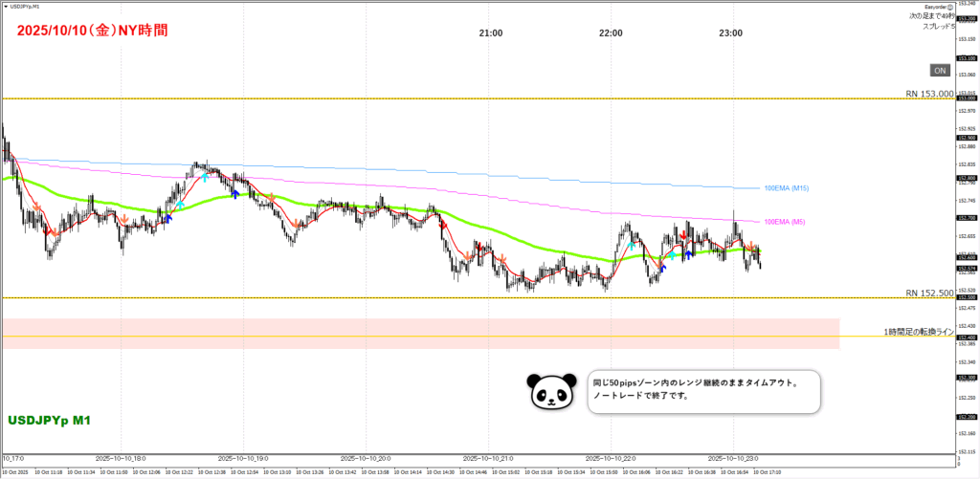This screenshot has width=980, height=479.
Task: Click the 152.500 price tag on scale
Action: 965,297
